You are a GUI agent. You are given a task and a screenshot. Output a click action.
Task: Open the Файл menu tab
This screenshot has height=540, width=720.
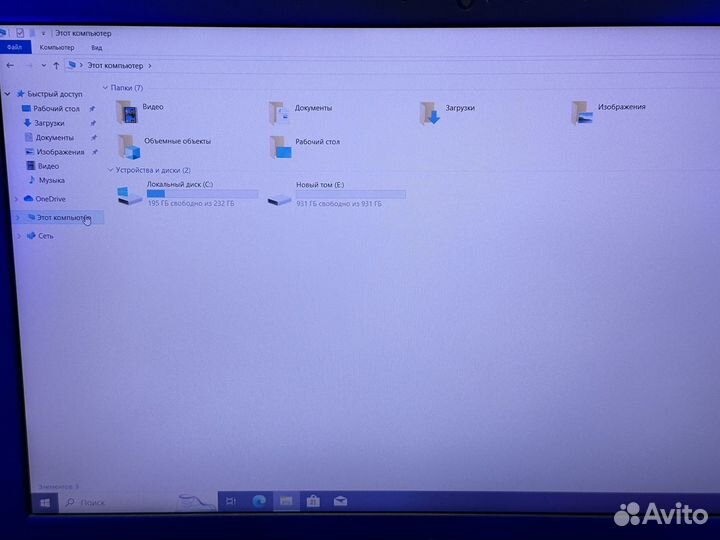15,47
